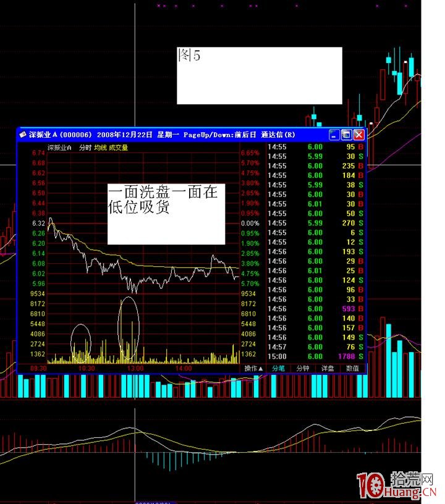Screen dimensions: 445x504
Task: Click the title bar app icon beside 深振业A
Action: 22,135
